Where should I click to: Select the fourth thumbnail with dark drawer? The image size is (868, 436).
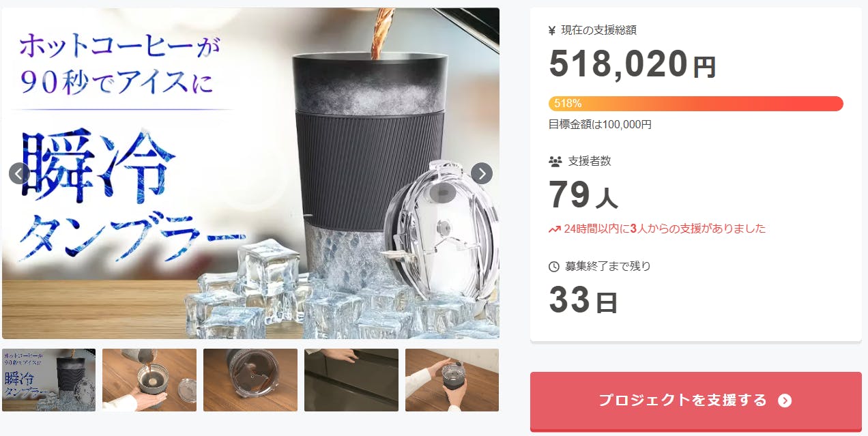[x=351, y=380]
